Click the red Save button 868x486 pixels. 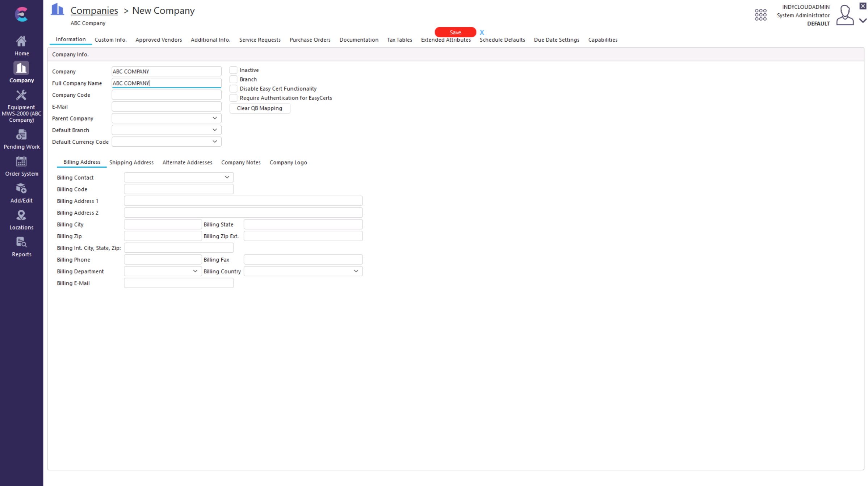click(x=455, y=32)
